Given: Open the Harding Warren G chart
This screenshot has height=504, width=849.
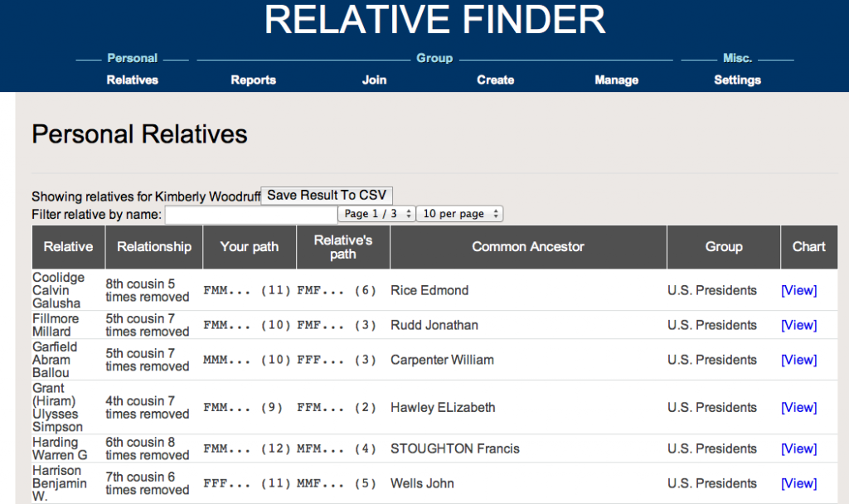Looking at the screenshot, I should pos(798,448).
